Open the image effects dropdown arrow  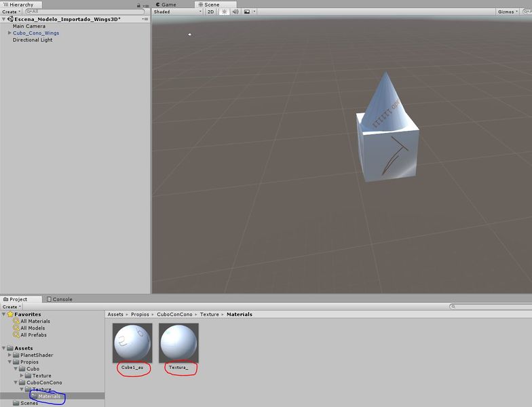[254, 12]
